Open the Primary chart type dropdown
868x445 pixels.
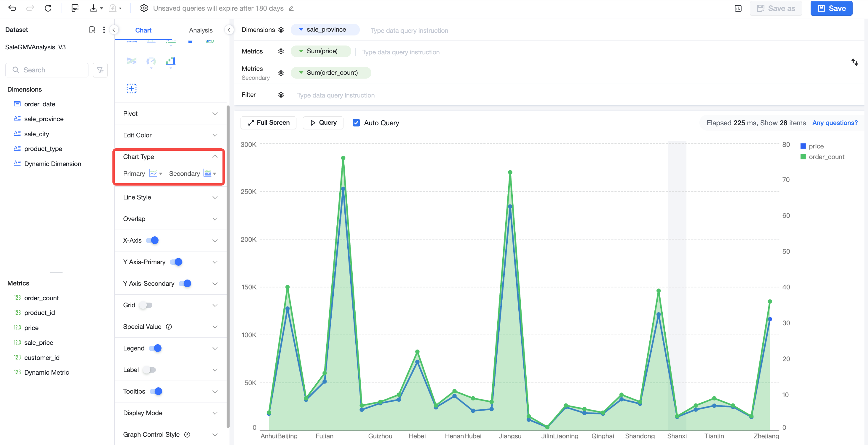pyautogui.click(x=156, y=173)
